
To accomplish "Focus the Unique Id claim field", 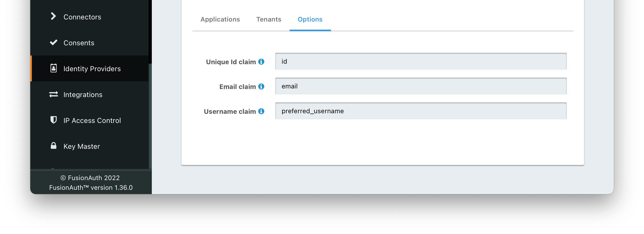I will tap(421, 61).
